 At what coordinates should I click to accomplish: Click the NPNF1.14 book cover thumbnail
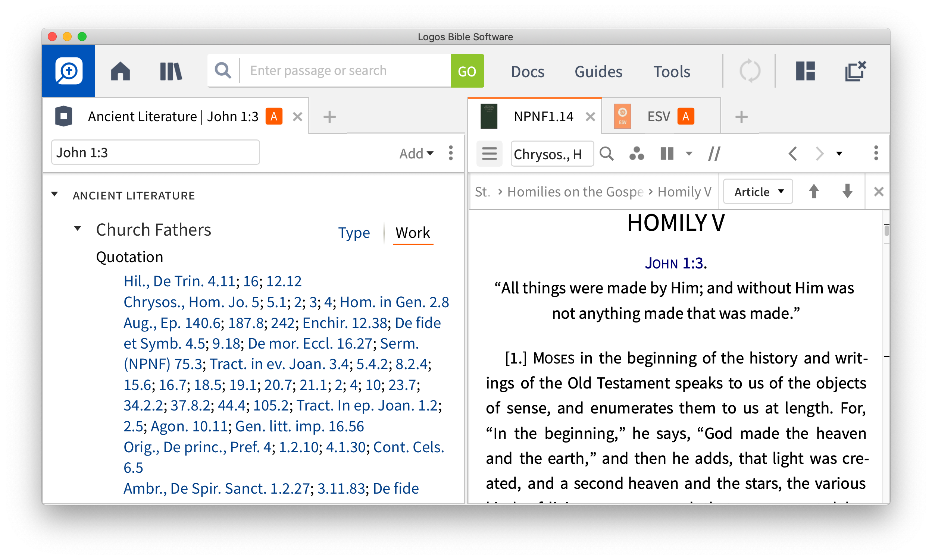pos(489,116)
